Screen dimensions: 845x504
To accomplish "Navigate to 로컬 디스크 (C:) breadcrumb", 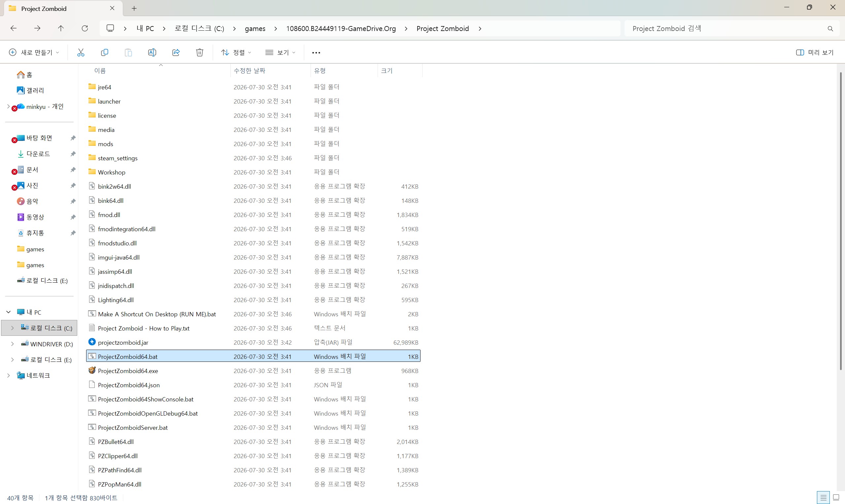I will [199, 28].
